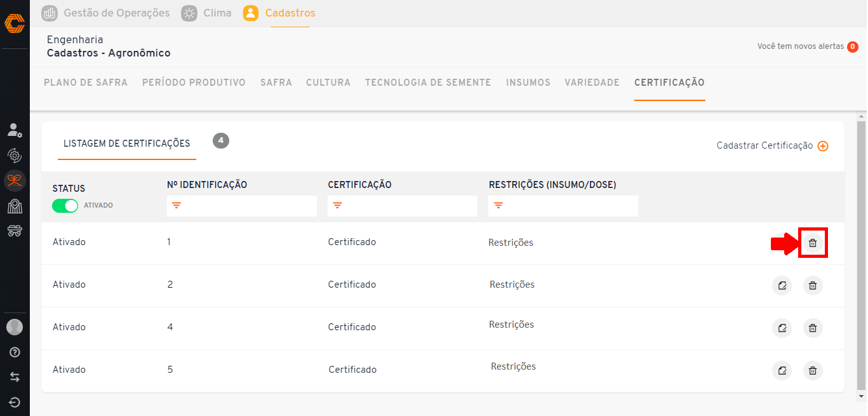This screenshot has width=868, height=416.
Task: Select the Certificação tab
Action: click(x=669, y=83)
